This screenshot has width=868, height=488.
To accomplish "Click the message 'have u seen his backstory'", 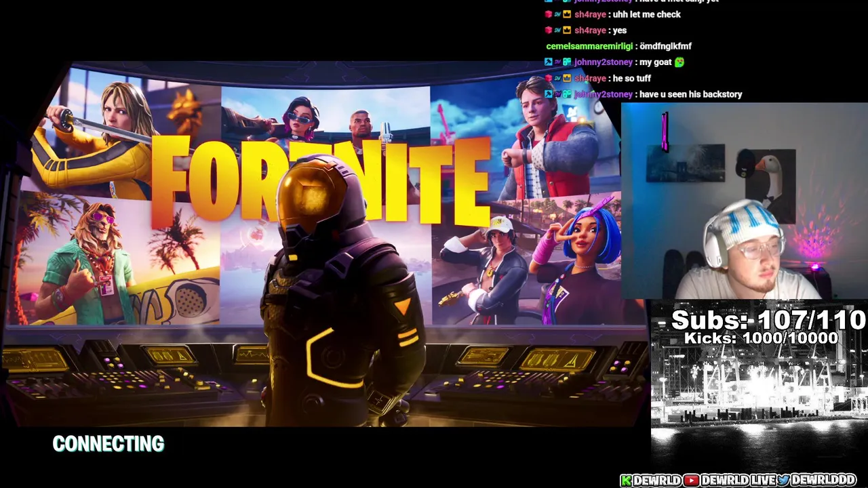I will coord(691,94).
